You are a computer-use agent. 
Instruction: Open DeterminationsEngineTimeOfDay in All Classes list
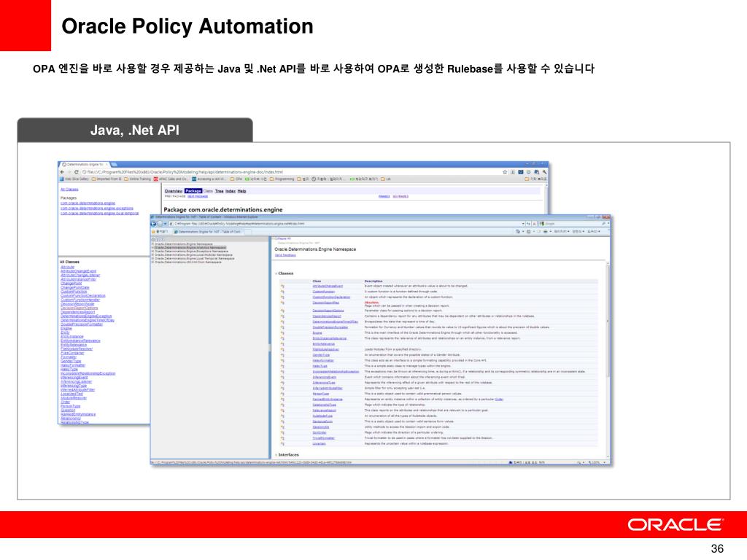point(88,321)
